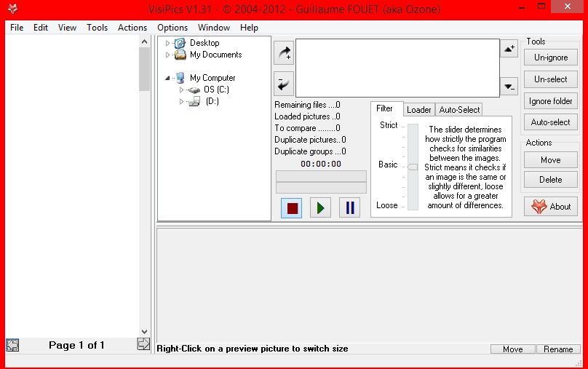Stop the scan with red square
This screenshot has height=369, width=588.
coord(292,207)
